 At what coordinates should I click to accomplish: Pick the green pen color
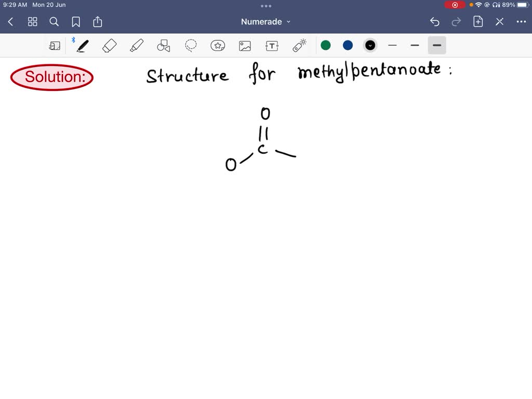pyautogui.click(x=326, y=46)
